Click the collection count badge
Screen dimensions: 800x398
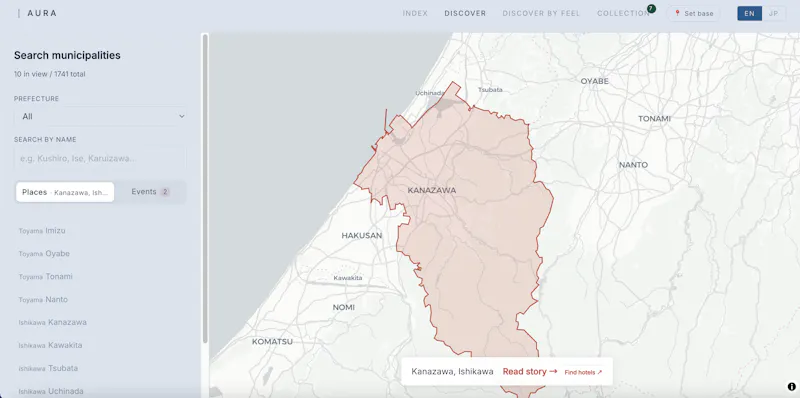click(x=651, y=8)
